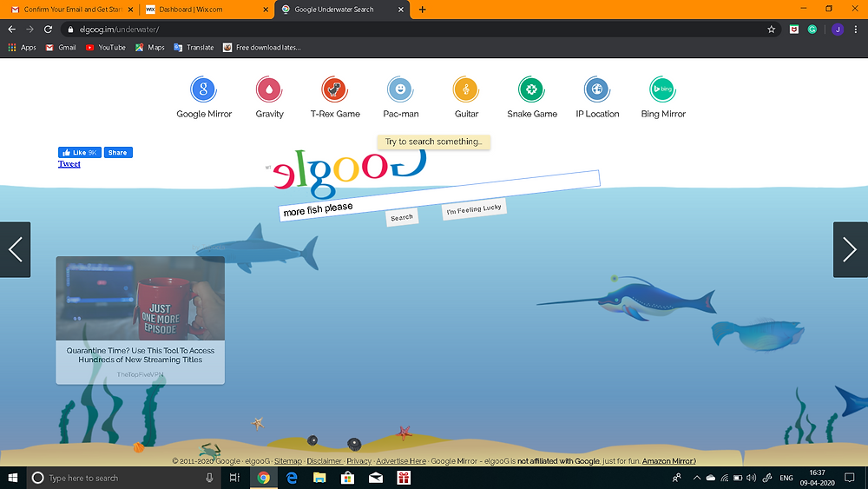Open the Guitar icon
This screenshot has height=489, width=868.
[466, 89]
